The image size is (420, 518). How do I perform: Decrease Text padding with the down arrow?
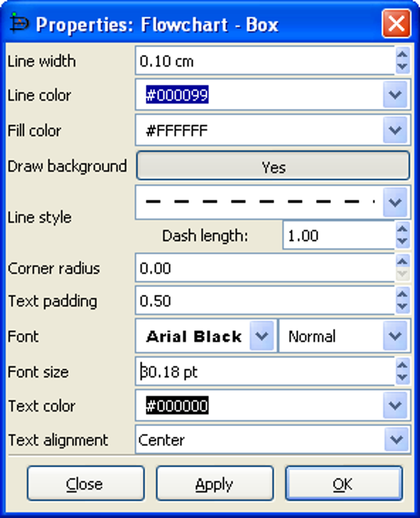(402, 307)
